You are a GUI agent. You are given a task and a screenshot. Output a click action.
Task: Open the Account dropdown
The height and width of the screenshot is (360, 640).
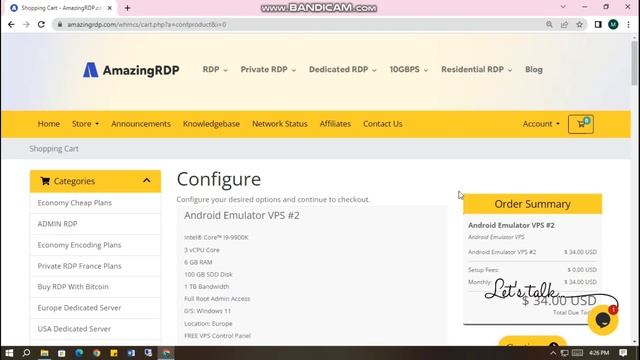click(x=541, y=124)
